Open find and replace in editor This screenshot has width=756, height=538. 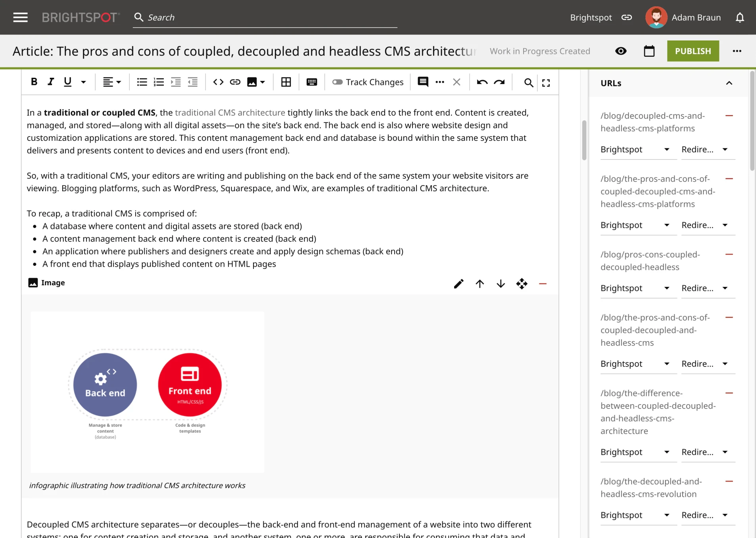tap(528, 82)
